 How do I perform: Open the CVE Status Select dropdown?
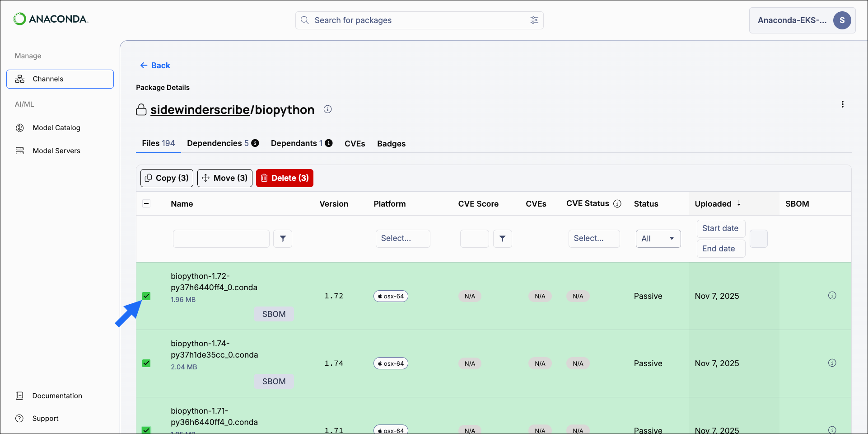click(x=594, y=238)
